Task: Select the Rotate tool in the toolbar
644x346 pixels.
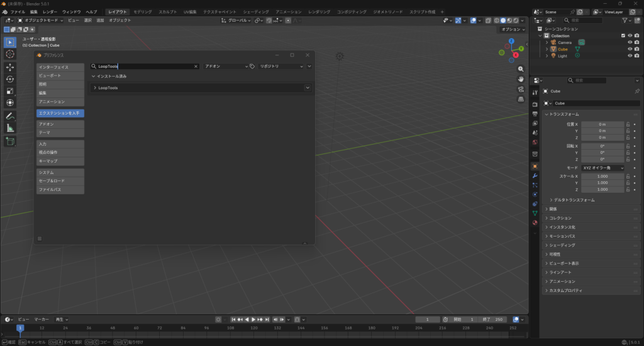Action: point(10,79)
